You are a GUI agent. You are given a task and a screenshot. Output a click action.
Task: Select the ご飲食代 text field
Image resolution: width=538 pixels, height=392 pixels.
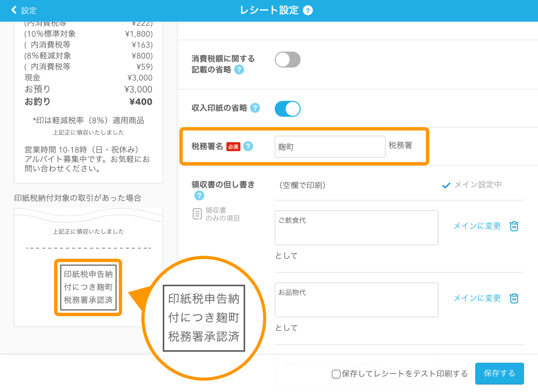pyautogui.click(x=356, y=228)
